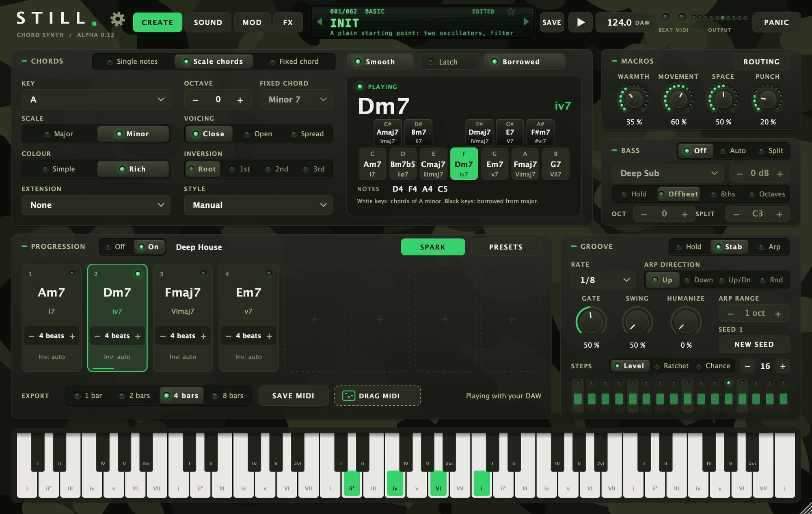Image resolution: width=812 pixels, height=514 pixels.
Task: Open the Fixed Chord Minor 7 dropdown
Action: (x=296, y=100)
